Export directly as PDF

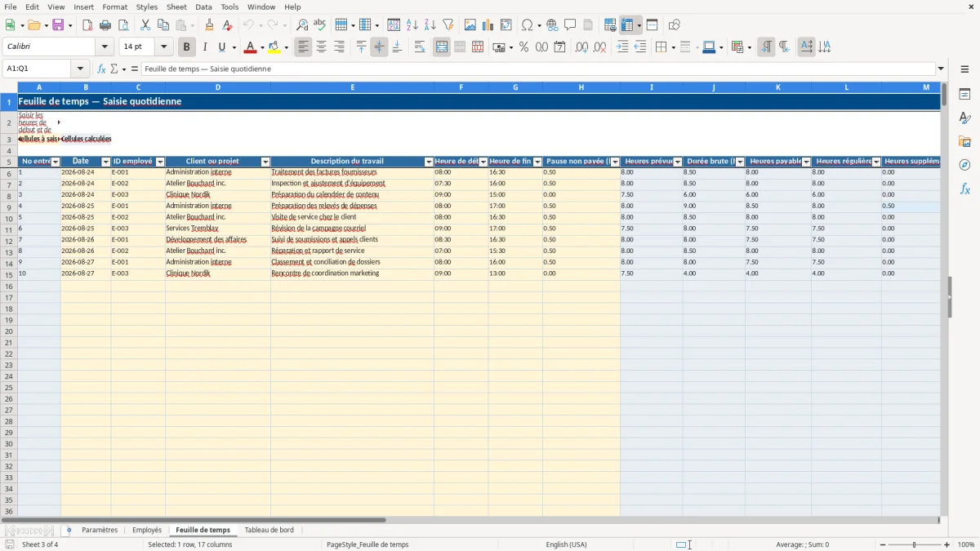tap(87, 25)
